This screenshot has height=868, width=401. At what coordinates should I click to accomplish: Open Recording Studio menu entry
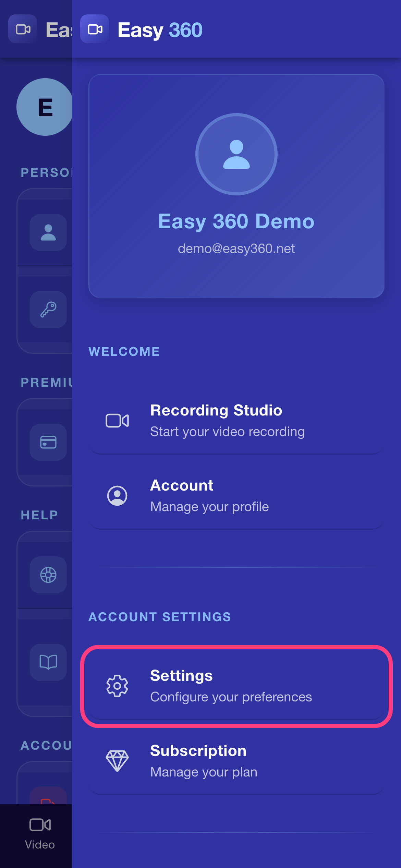point(236,421)
